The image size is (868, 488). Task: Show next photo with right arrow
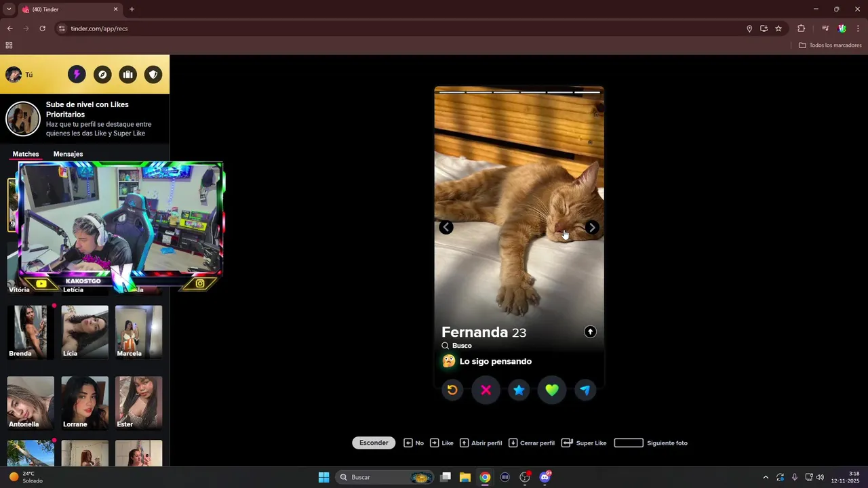tap(592, 227)
